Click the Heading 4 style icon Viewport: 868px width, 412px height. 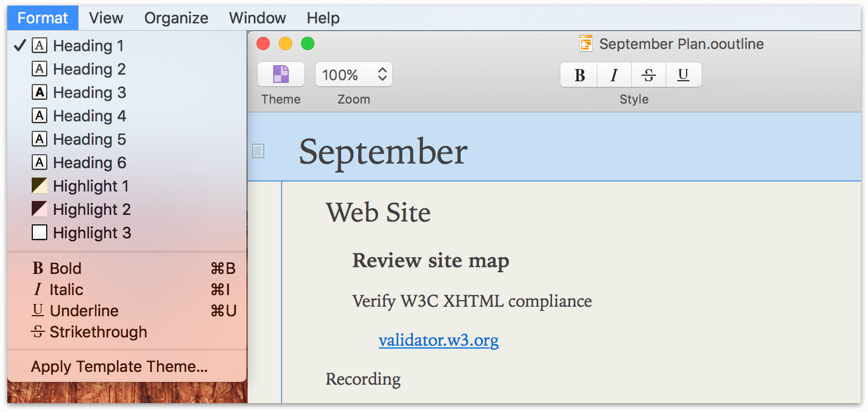point(40,116)
